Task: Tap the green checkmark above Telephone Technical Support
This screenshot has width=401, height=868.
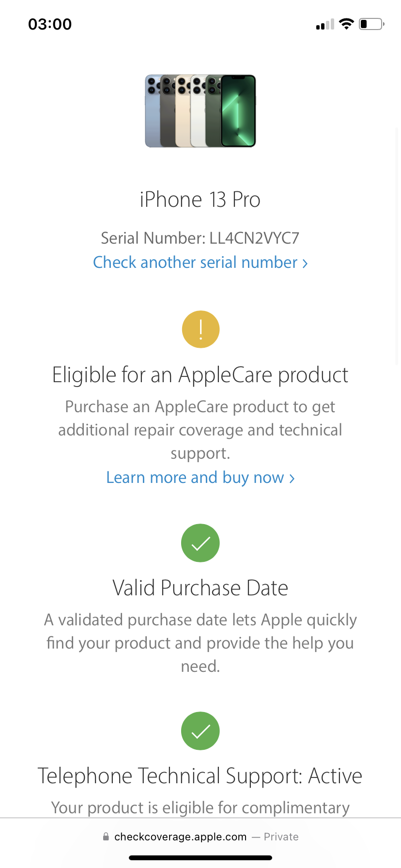Action: (x=200, y=731)
